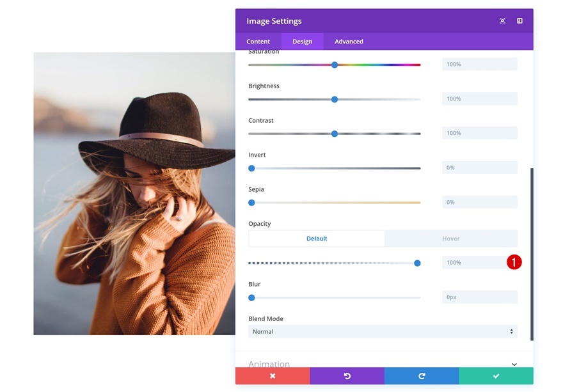Focus the Brightness 100% value field

click(x=480, y=98)
